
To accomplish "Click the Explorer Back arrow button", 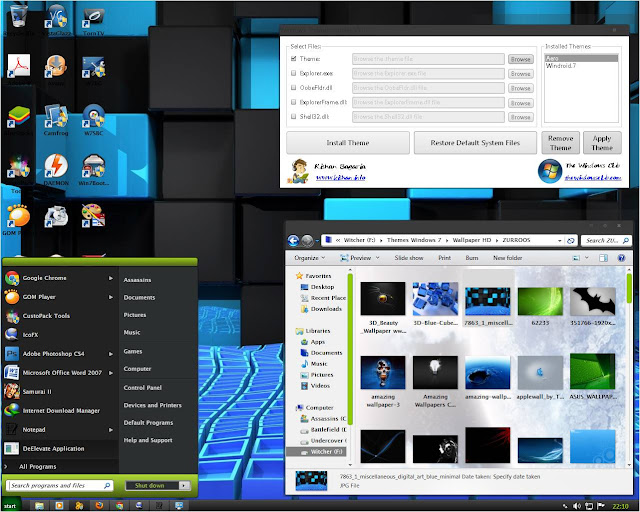I will tap(293, 240).
